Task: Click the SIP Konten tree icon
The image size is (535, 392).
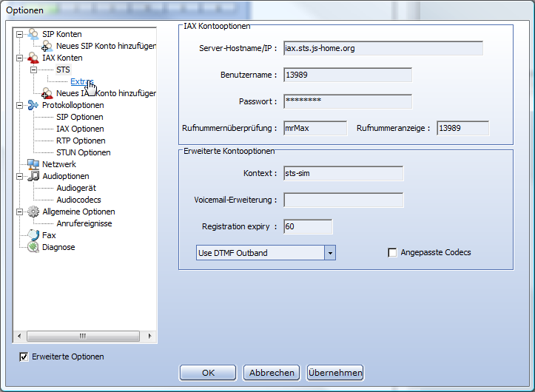Action: click(x=33, y=34)
